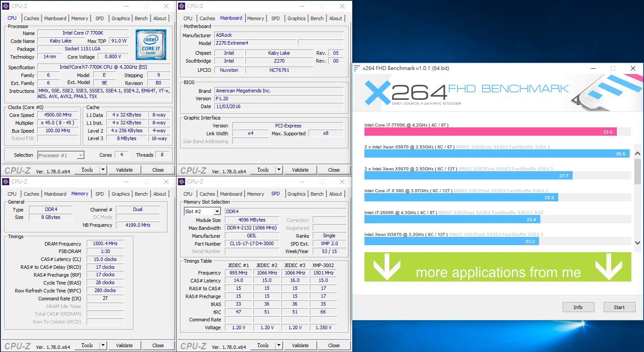Screen dimensions: 644x352
Task: Click the blue 25.8 Core i7 X 980 bar
Action: (x=461, y=197)
